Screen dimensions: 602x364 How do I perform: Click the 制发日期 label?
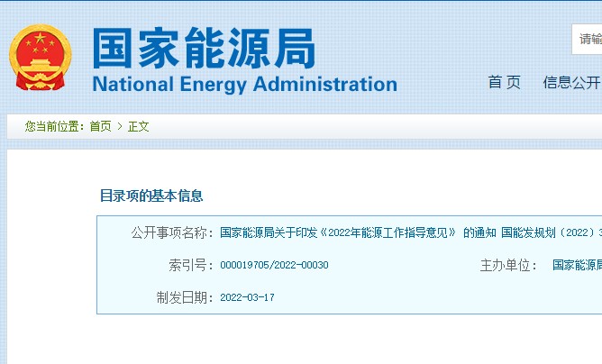point(185,297)
